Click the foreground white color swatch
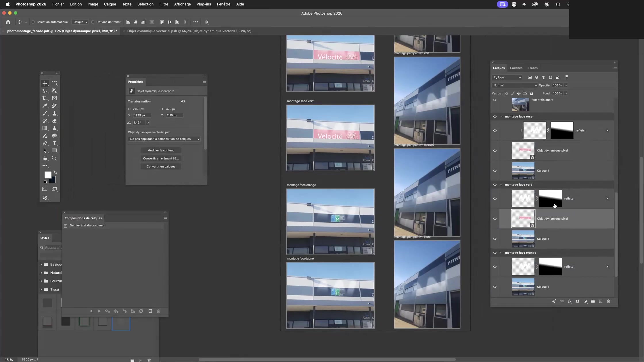This screenshot has height=362, width=644. pyautogui.click(x=47, y=175)
